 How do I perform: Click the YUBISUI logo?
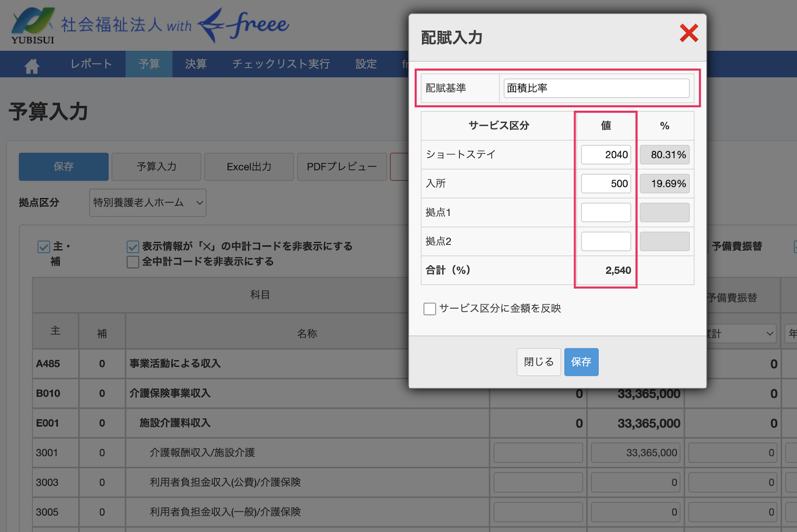[x=33, y=26]
